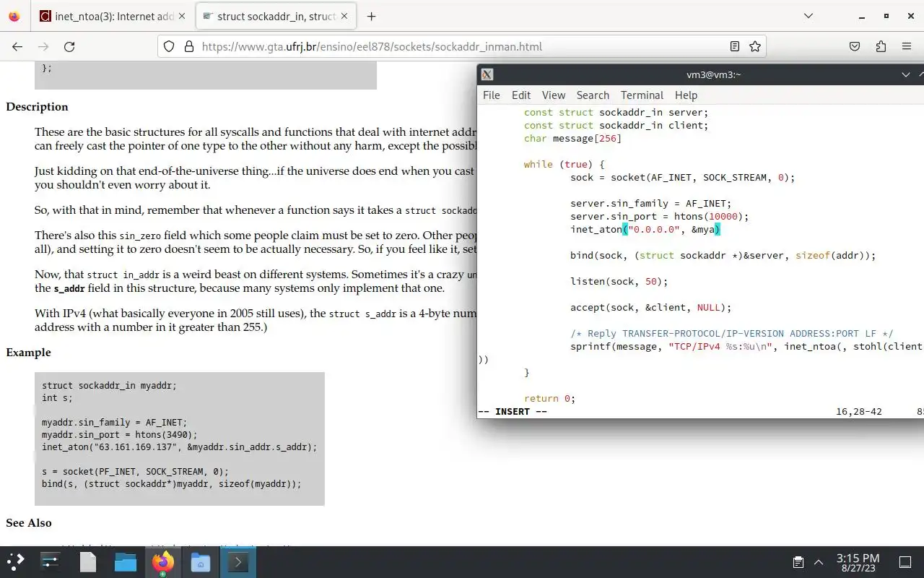924x578 pixels.
Task: Click the terminal window X icon in titlebar
Action: pyautogui.click(x=487, y=74)
